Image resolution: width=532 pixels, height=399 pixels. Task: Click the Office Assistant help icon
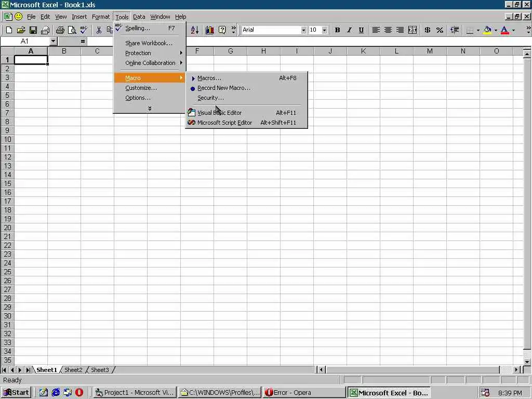[222, 30]
